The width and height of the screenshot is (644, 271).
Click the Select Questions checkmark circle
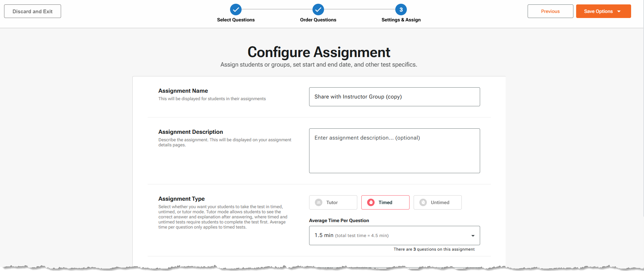pos(235,10)
